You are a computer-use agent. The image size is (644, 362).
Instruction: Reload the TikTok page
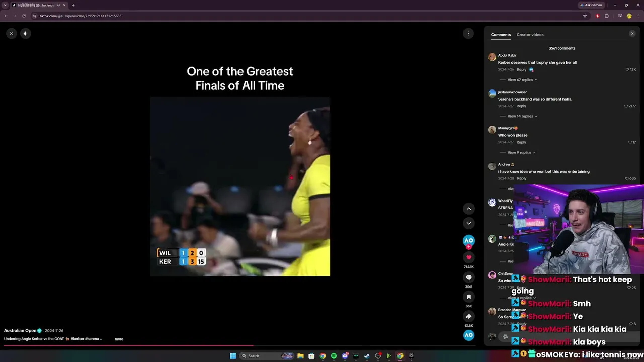click(x=24, y=16)
